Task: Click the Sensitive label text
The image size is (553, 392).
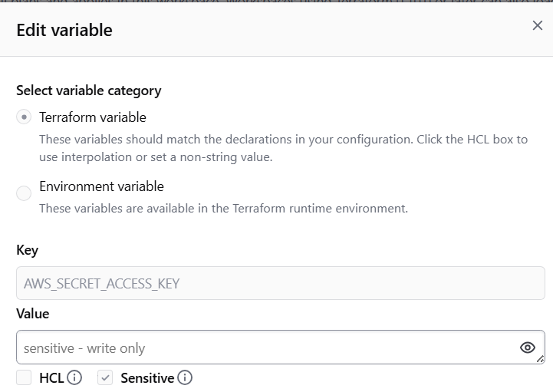Action: tap(147, 377)
